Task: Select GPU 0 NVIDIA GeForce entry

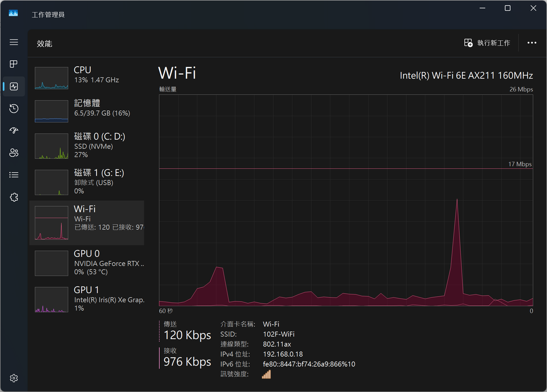Action: tap(87, 263)
